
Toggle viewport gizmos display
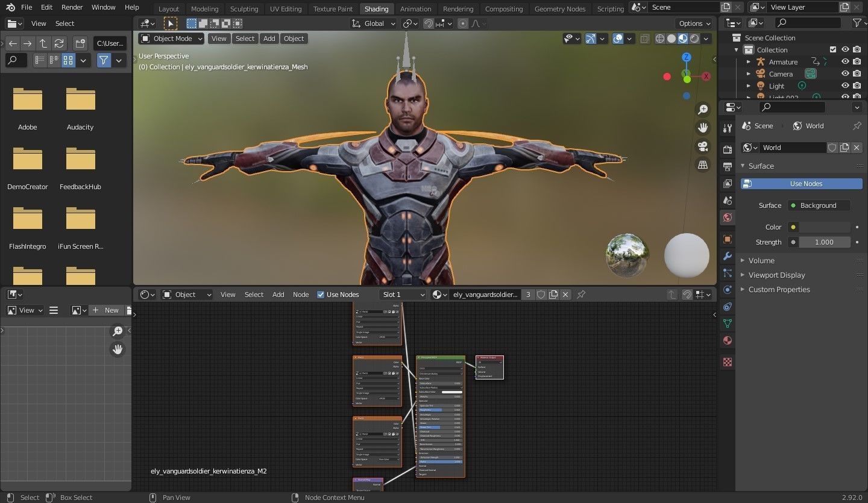point(591,39)
